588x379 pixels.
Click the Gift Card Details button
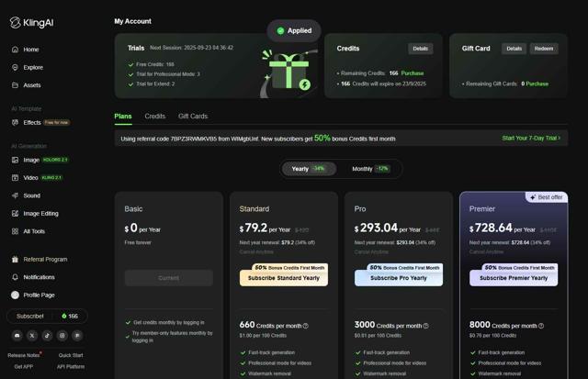(514, 49)
